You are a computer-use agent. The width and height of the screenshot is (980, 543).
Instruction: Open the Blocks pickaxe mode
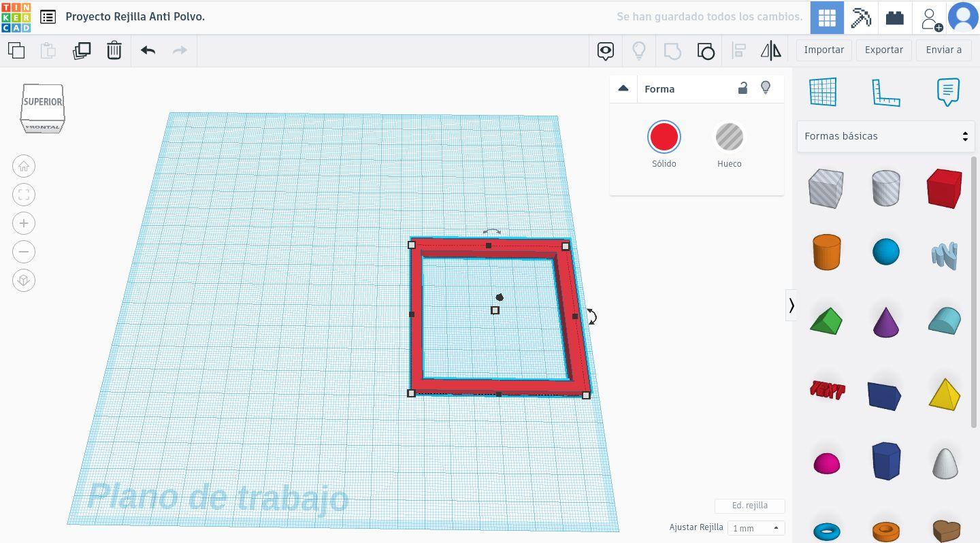point(861,17)
